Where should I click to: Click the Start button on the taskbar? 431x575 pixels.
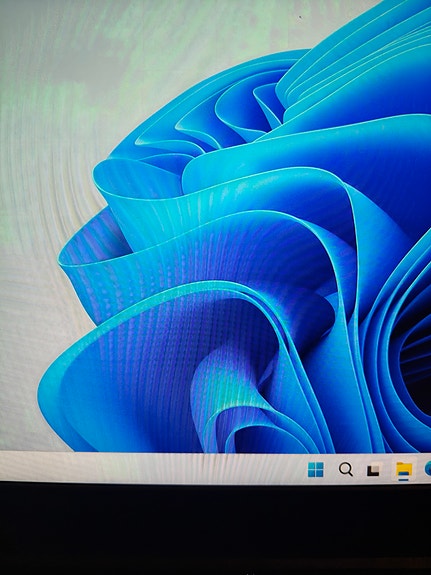point(315,469)
